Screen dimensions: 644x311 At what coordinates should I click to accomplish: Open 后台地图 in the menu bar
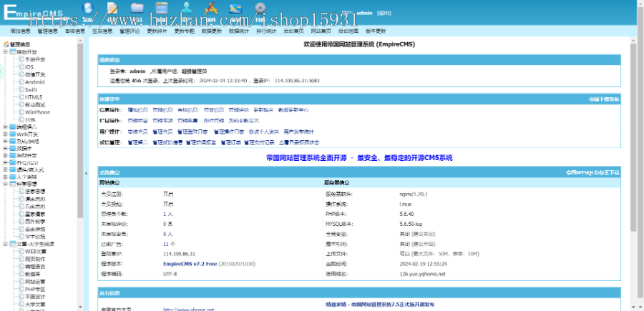348,31
